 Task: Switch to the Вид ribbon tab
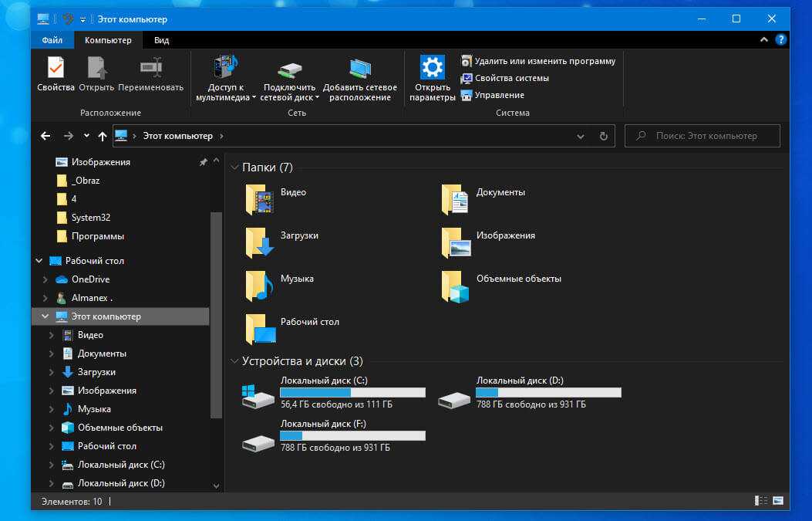[161, 40]
